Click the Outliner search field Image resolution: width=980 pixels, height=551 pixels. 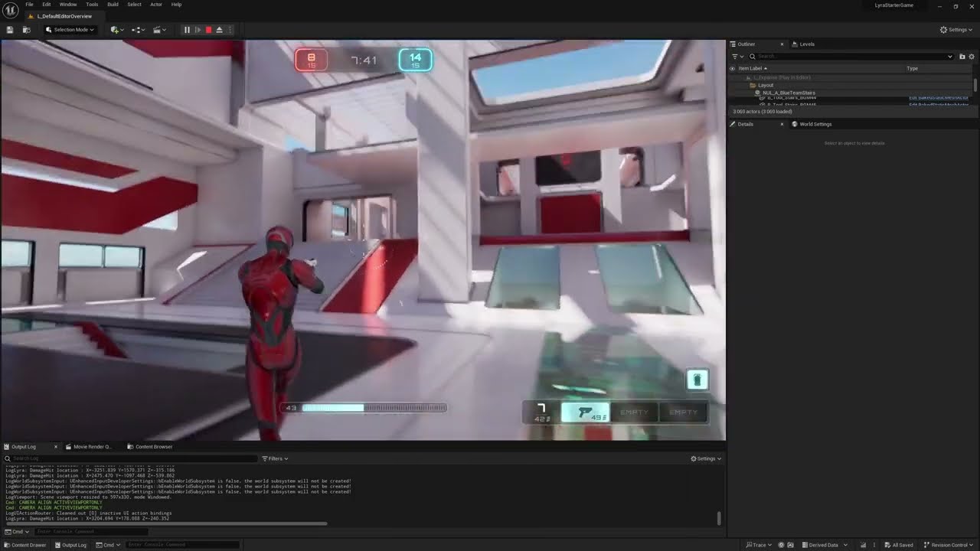click(850, 57)
